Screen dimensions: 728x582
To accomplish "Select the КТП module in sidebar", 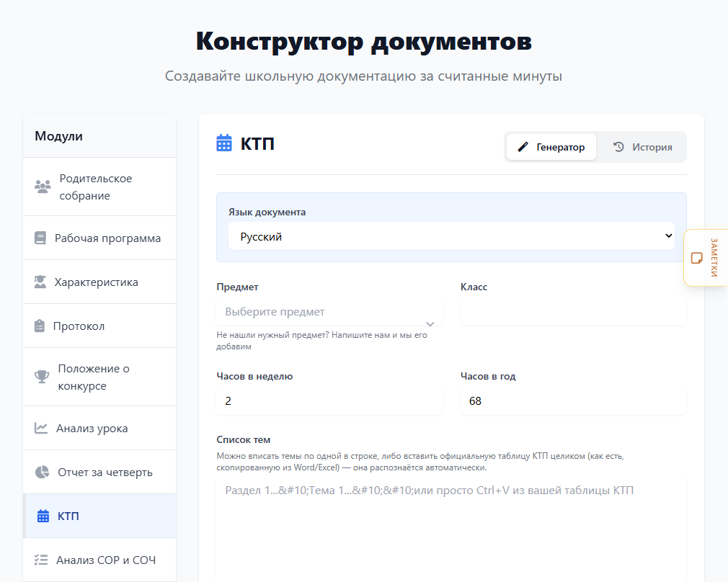I will click(x=99, y=516).
